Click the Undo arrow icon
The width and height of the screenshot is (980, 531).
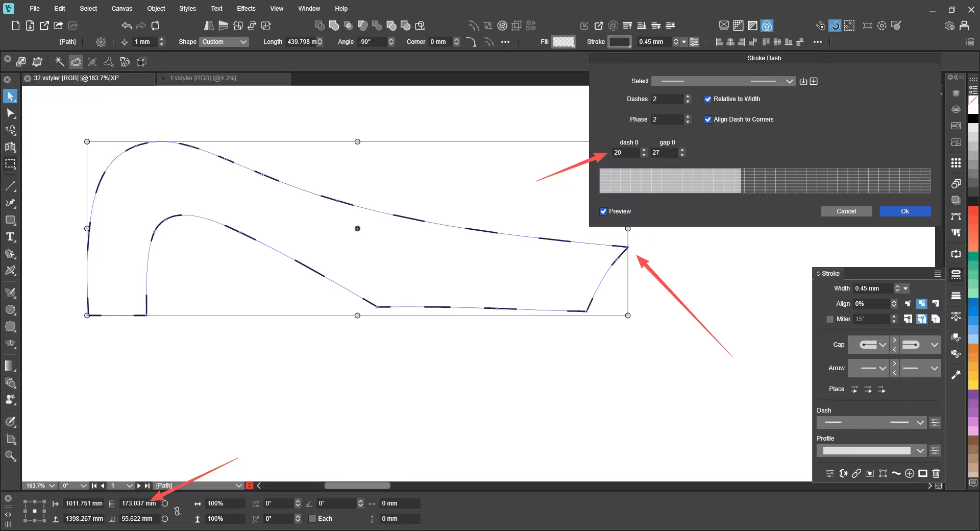[x=127, y=26]
